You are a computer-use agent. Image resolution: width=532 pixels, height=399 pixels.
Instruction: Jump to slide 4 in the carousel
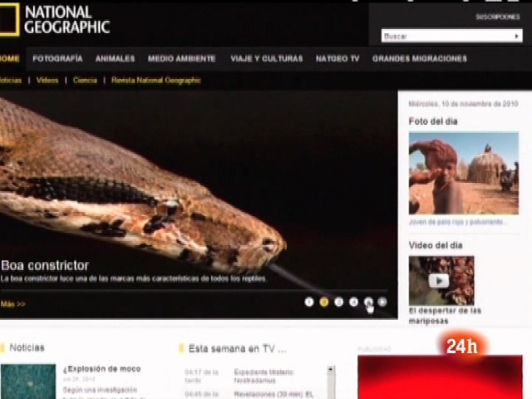[x=353, y=302]
